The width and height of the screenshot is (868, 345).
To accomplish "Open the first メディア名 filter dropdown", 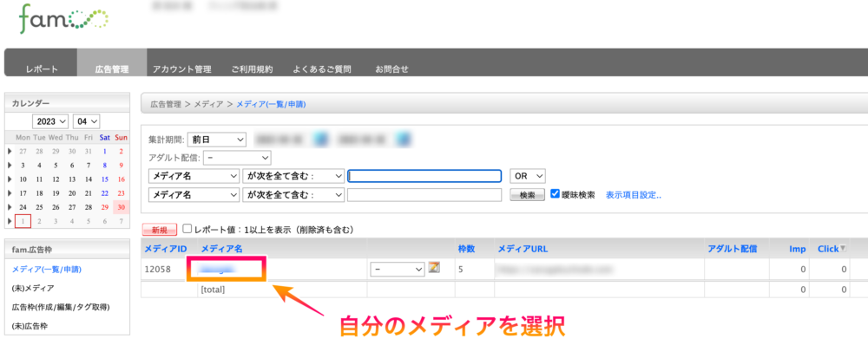I will click(x=194, y=176).
